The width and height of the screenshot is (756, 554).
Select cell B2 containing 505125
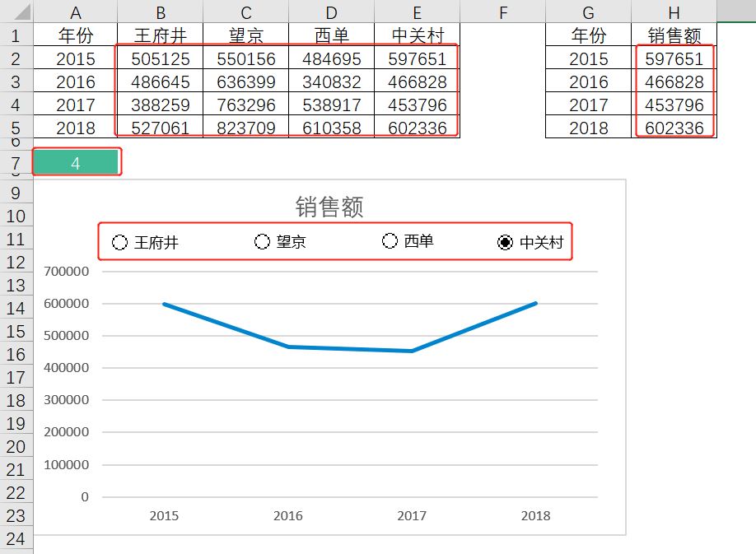click(161, 58)
